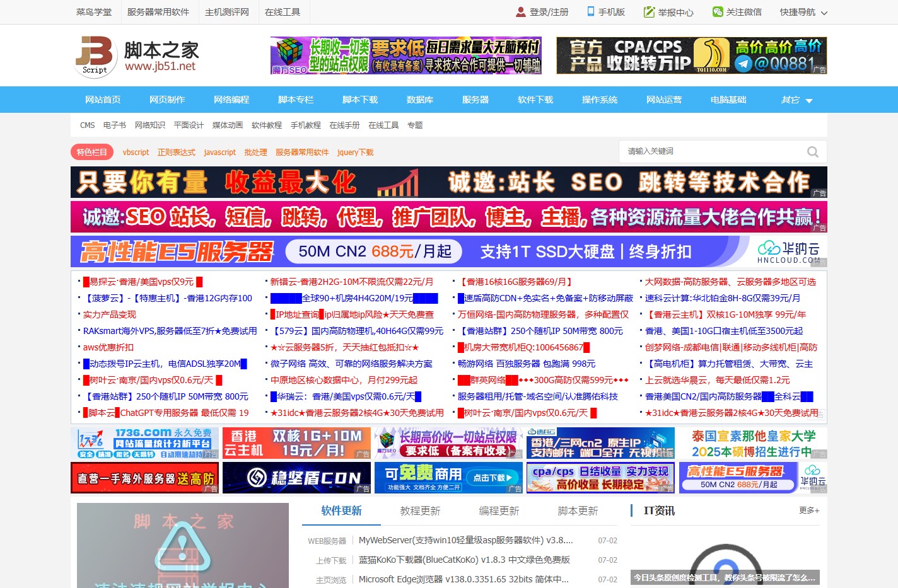The width and height of the screenshot is (898, 588).
Task: Open the 在线手册 sub-navigation link
Action: coord(344,125)
